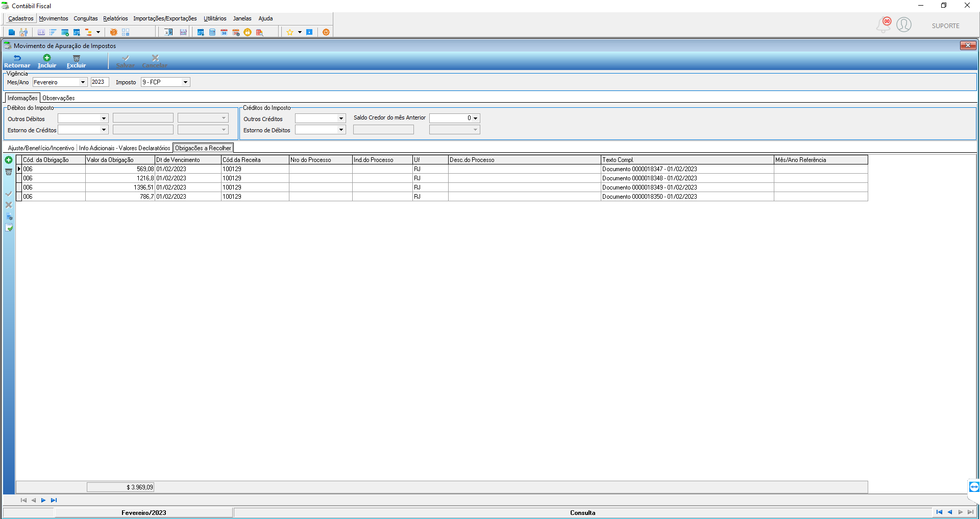Click the Valor da Obrigação column header

[120, 160]
